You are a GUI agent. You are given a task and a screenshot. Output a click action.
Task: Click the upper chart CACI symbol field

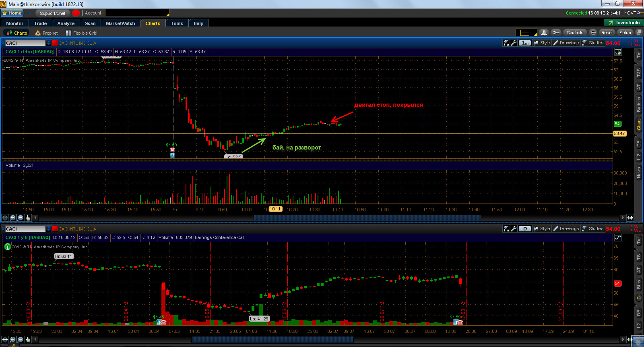[25, 43]
